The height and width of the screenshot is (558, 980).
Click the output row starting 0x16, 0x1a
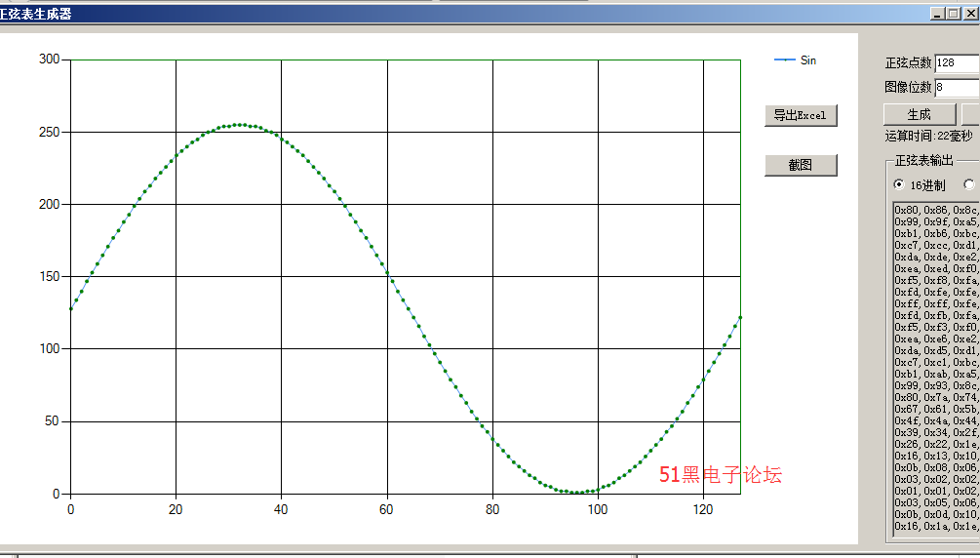click(x=936, y=526)
